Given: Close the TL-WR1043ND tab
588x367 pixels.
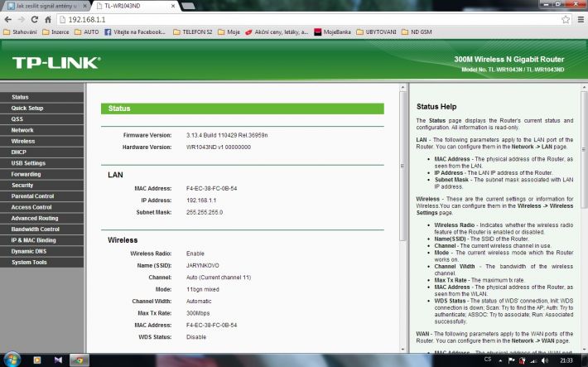Looking at the screenshot, I should (173, 7).
